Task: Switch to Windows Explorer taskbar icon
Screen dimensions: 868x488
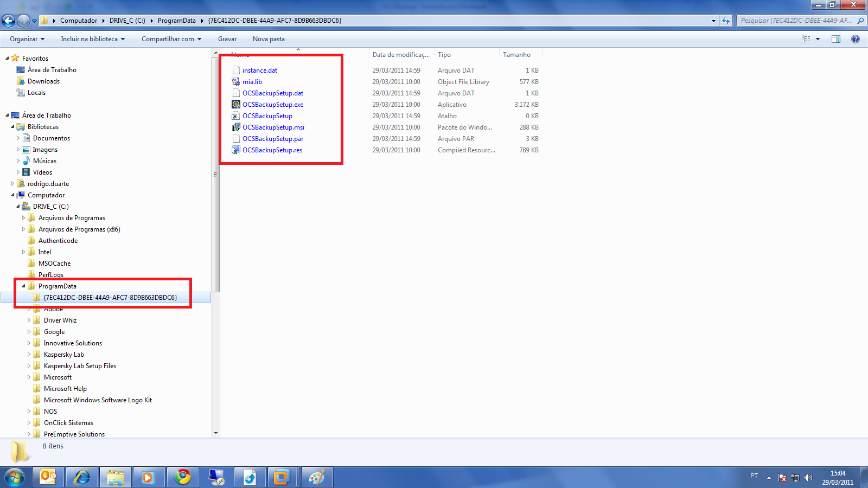Action: [116, 477]
